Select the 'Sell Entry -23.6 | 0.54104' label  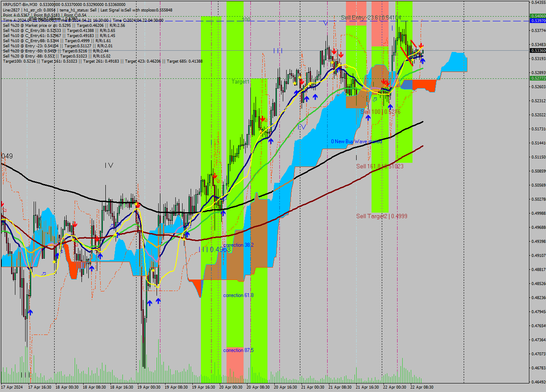tap(371, 17)
